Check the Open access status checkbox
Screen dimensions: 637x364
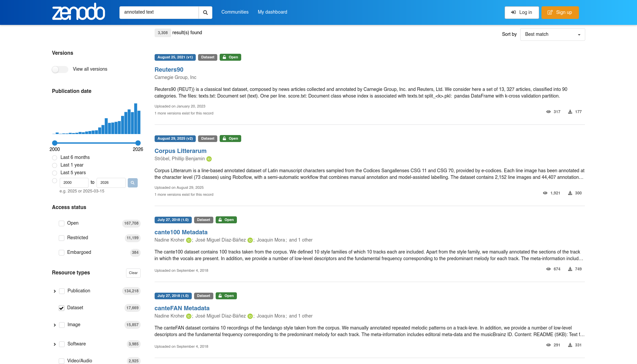tap(61, 224)
